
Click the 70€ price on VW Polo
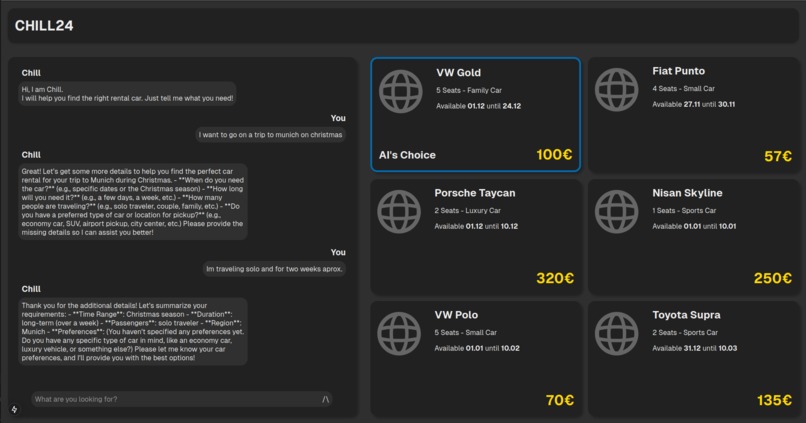pyautogui.click(x=560, y=400)
